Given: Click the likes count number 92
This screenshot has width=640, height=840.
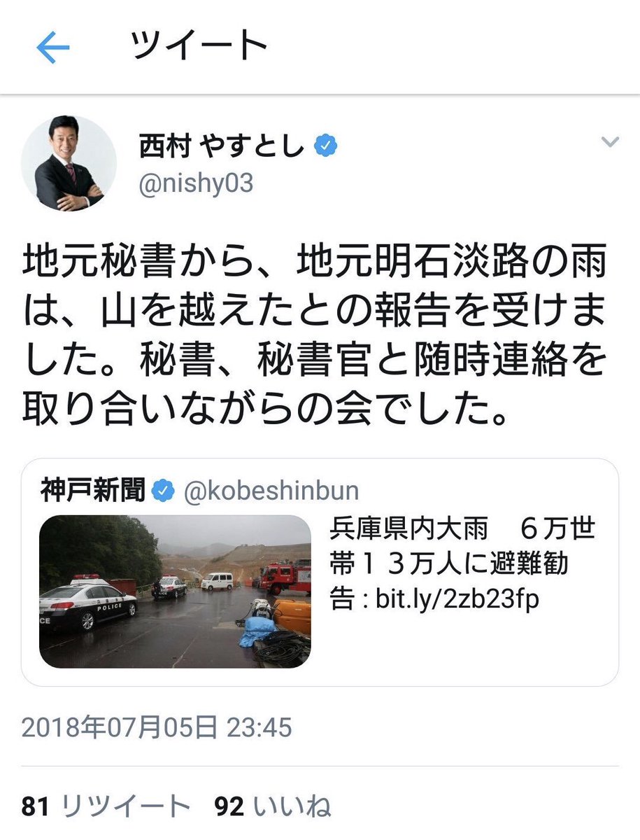Looking at the screenshot, I should (x=229, y=806).
